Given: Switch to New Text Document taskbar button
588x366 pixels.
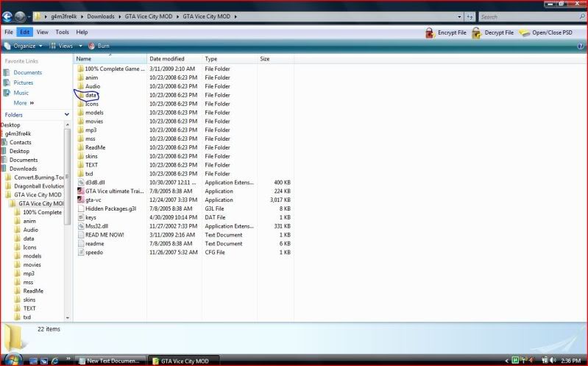Looking at the screenshot, I should click(110, 361).
